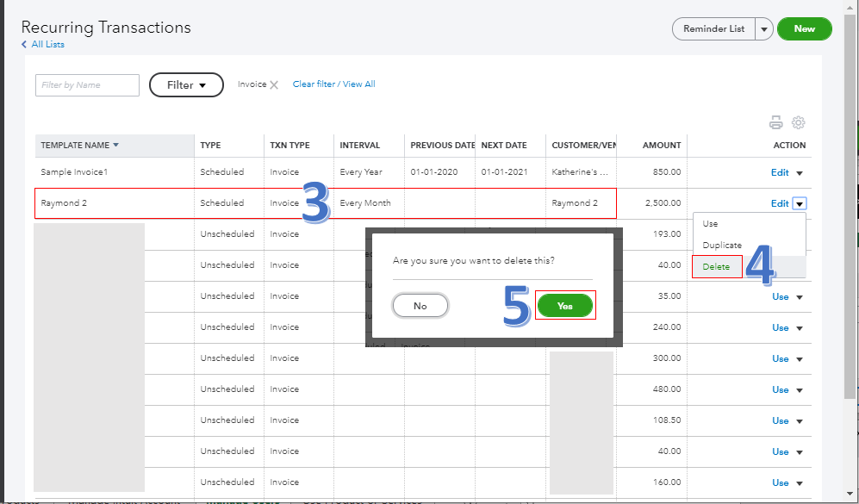
Task: Open the table settings gear icon
Action: click(x=798, y=122)
